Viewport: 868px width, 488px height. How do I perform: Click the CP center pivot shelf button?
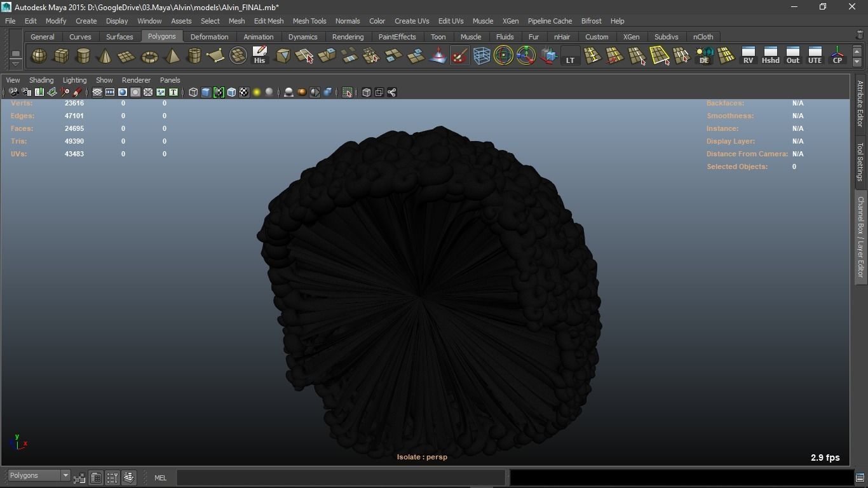coord(837,56)
